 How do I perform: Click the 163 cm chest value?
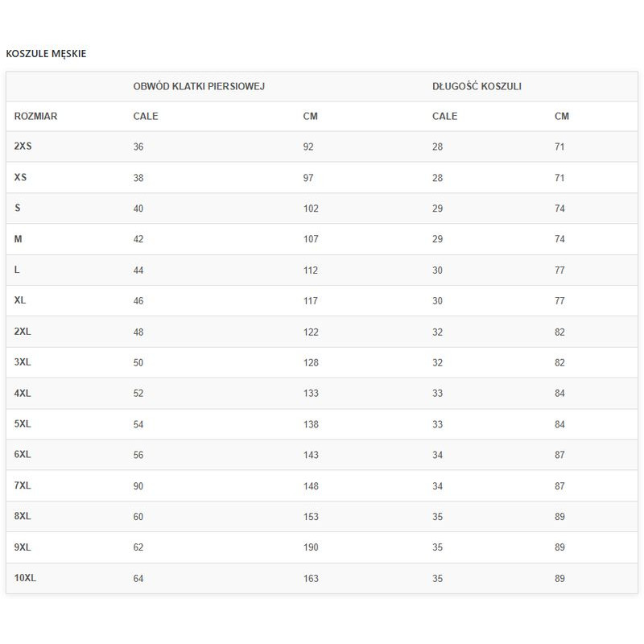pos(311,579)
